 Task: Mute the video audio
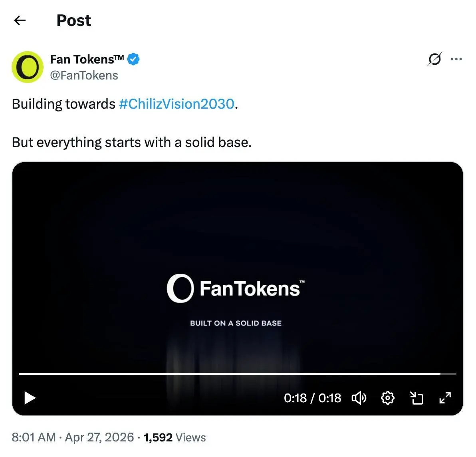[x=359, y=398]
